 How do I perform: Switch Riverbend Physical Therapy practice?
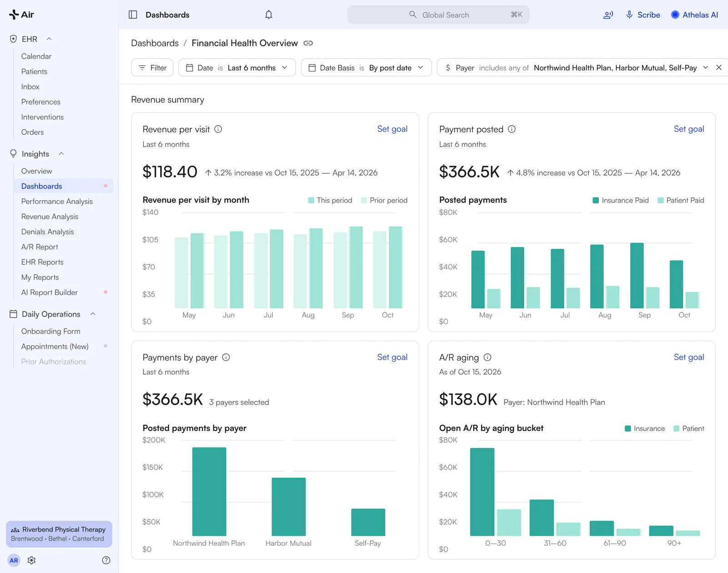59,534
